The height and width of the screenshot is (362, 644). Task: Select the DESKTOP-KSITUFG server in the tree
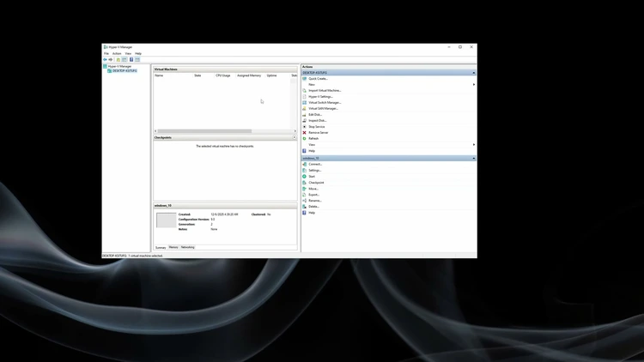click(x=125, y=70)
